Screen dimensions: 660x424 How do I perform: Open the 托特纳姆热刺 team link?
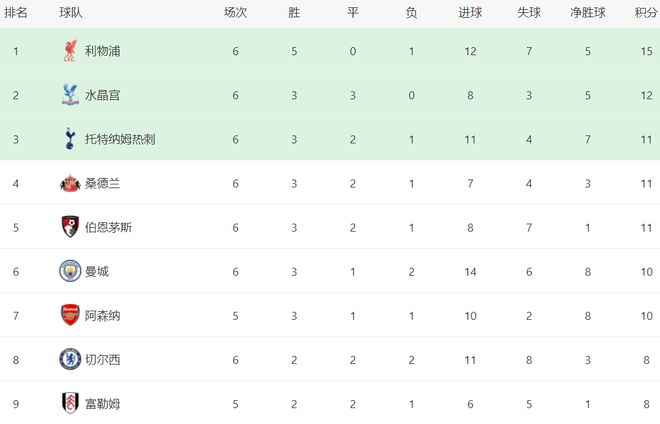coord(120,139)
